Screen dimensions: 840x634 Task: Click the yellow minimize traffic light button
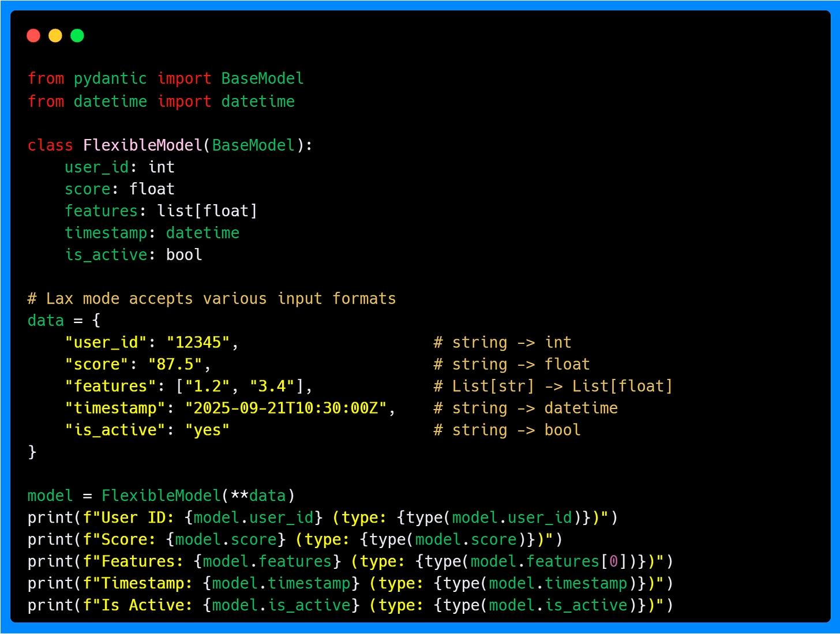click(55, 35)
